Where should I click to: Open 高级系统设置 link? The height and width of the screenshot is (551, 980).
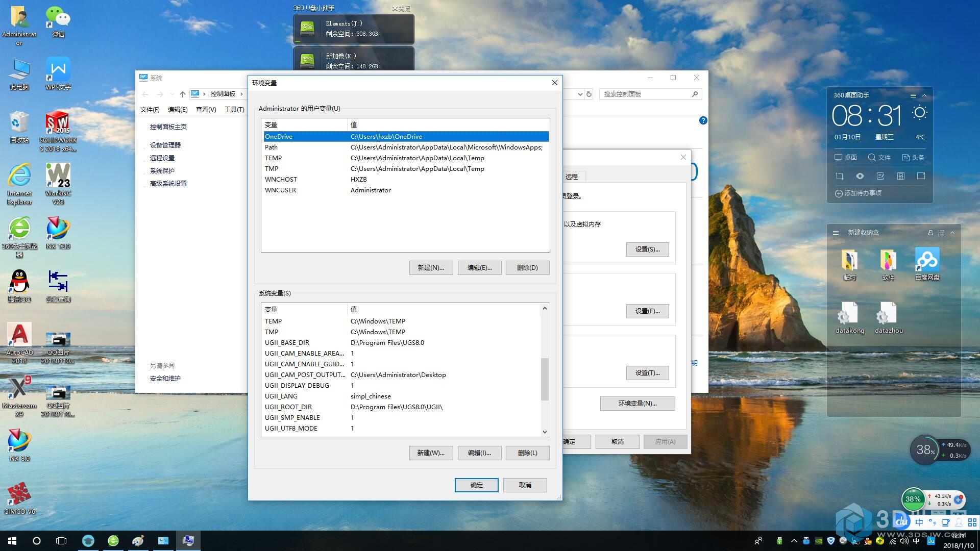tap(168, 184)
